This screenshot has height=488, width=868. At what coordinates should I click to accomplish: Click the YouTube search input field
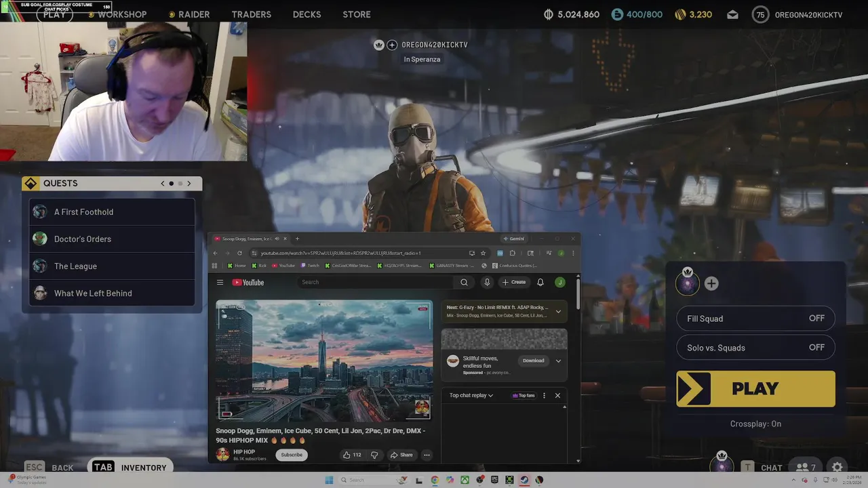(x=376, y=283)
